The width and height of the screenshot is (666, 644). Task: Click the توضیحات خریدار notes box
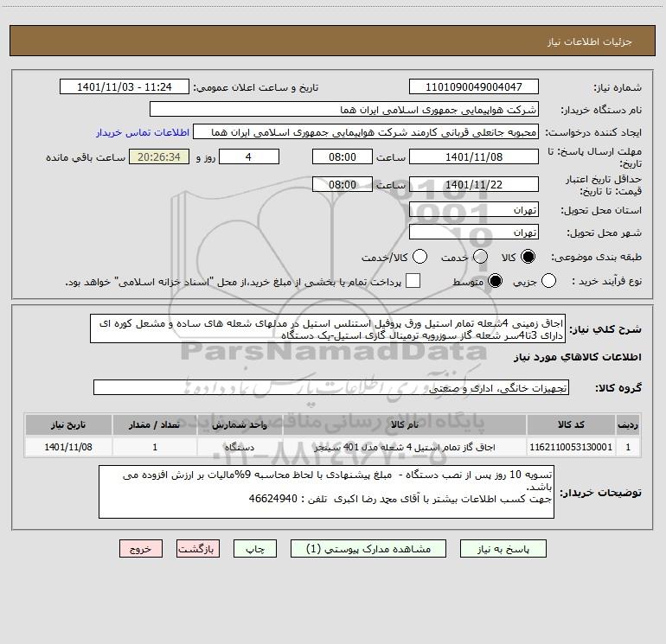point(326,492)
